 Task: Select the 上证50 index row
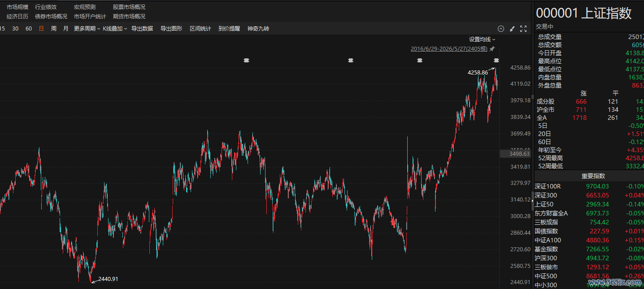589,204
